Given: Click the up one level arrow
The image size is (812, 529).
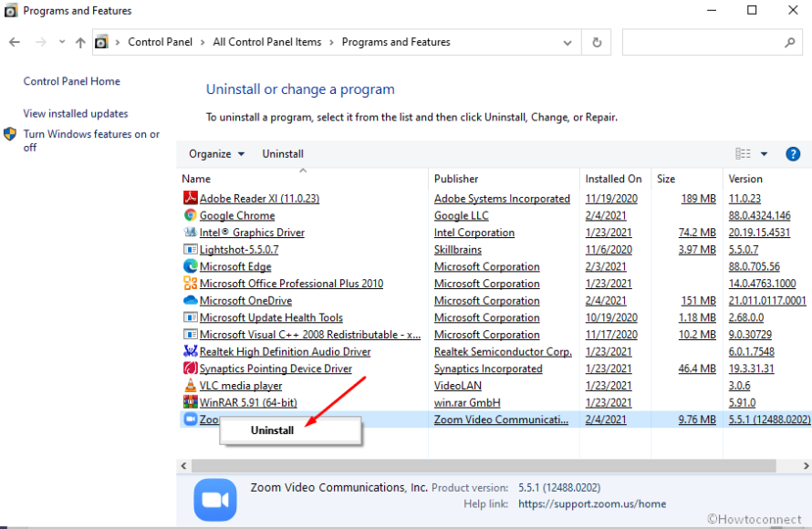Looking at the screenshot, I should click(80, 42).
